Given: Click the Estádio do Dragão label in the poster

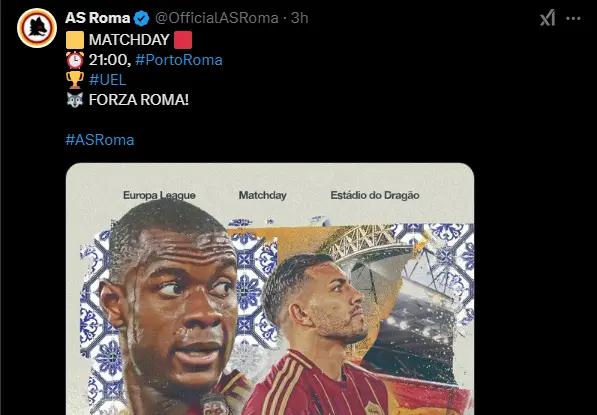Looking at the screenshot, I should coord(375,195).
